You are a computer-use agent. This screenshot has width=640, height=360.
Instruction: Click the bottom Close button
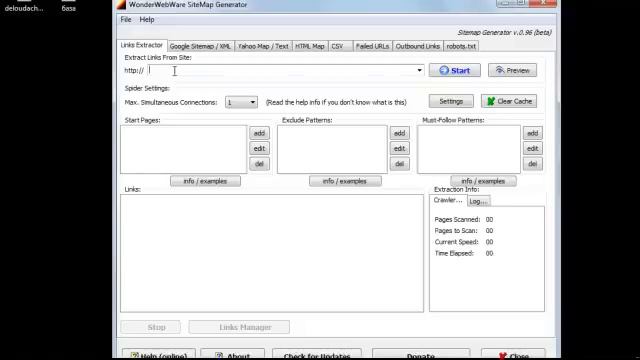tap(513, 354)
